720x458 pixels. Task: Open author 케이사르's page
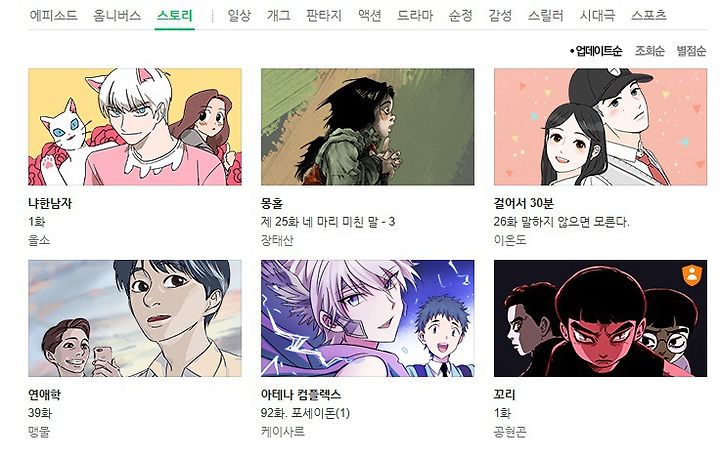(283, 432)
